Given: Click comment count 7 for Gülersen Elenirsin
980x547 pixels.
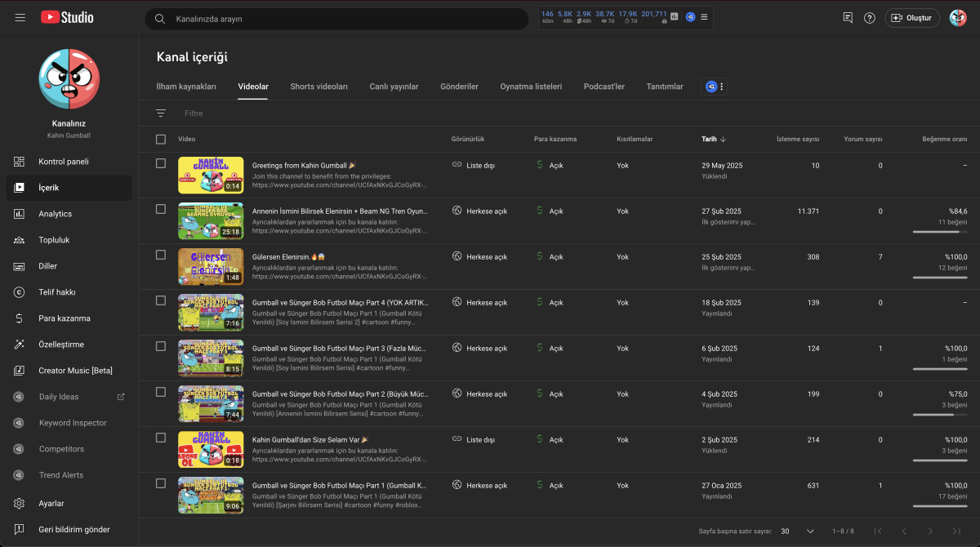Looking at the screenshot, I should 880,257.
